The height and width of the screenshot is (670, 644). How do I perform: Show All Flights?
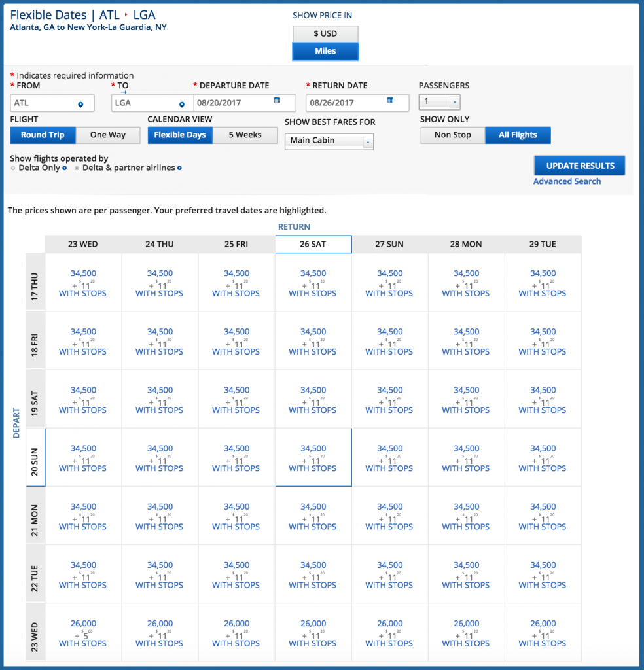click(518, 135)
